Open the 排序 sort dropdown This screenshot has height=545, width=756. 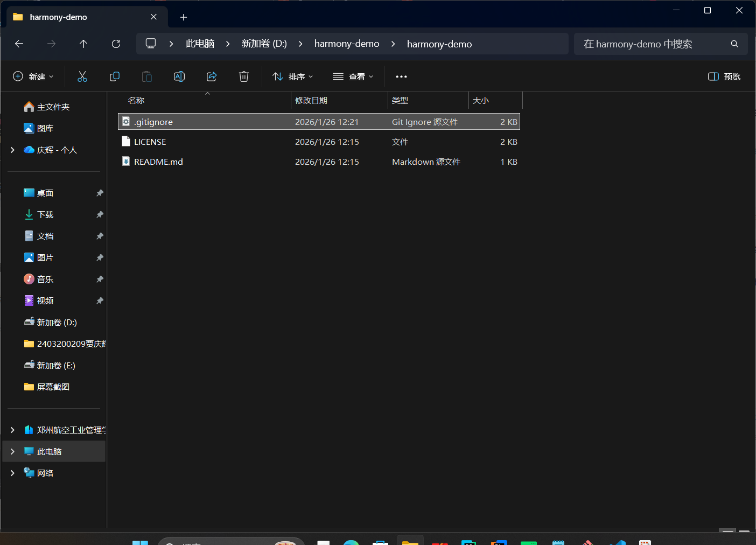293,76
